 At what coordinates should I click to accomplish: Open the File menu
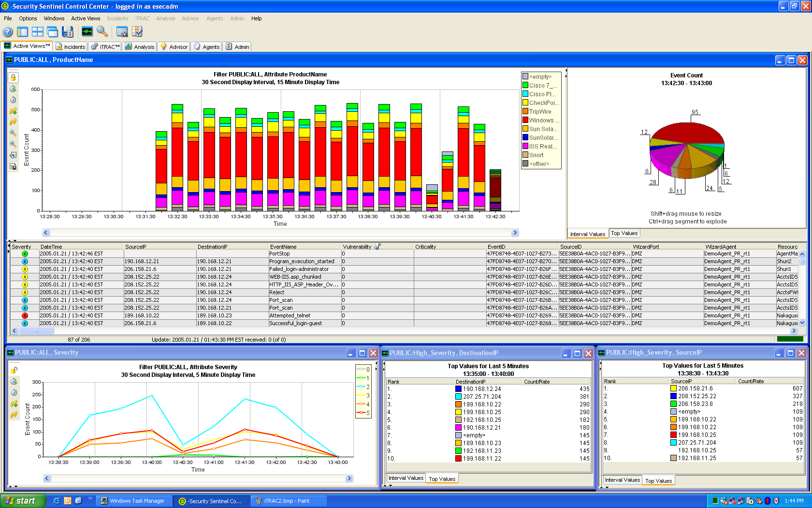(8, 18)
